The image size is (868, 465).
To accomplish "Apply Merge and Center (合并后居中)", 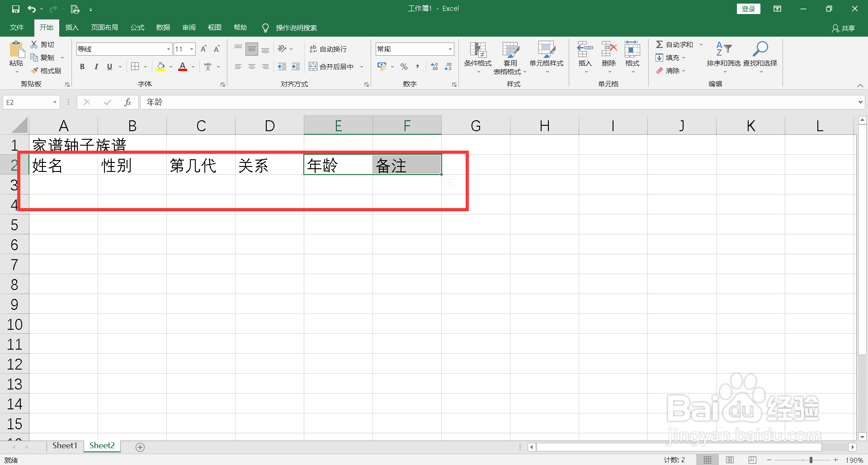I will click(x=332, y=66).
